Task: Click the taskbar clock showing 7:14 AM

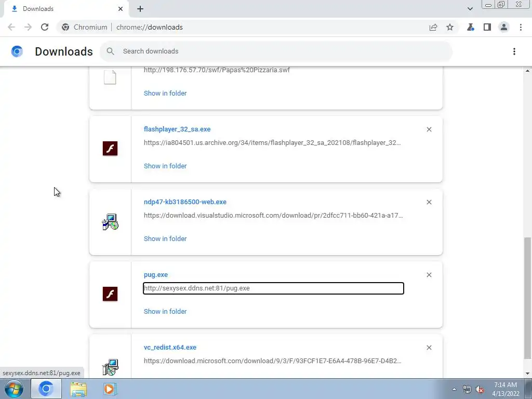Action: point(506,389)
